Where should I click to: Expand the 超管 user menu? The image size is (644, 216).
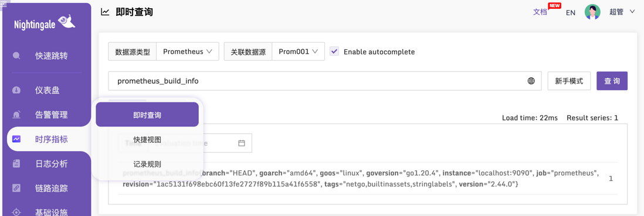pos(622,12)
